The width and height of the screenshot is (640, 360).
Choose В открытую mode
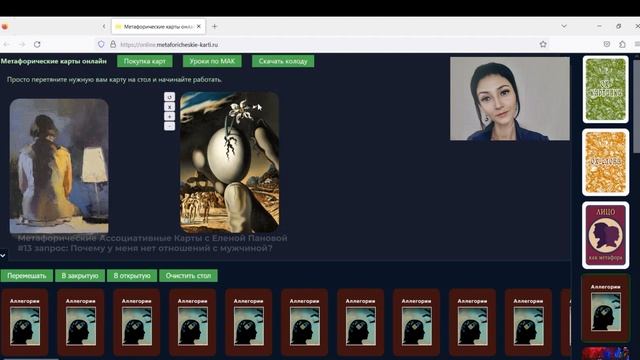132,276
